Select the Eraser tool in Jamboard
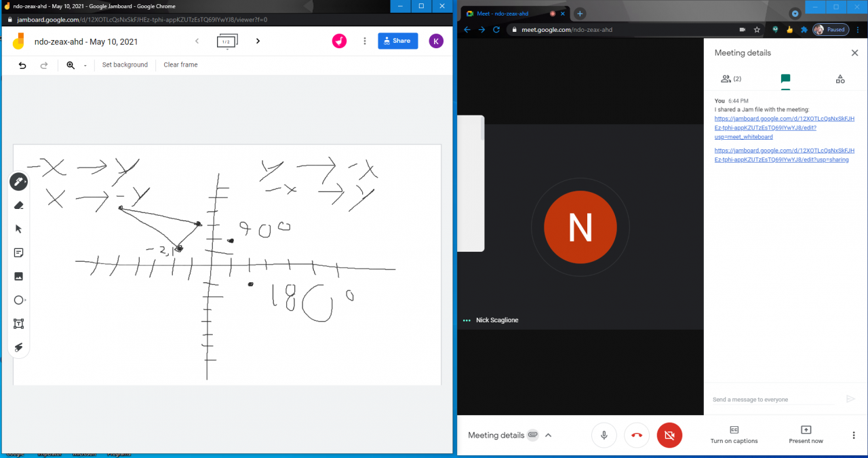 [18, 205]
